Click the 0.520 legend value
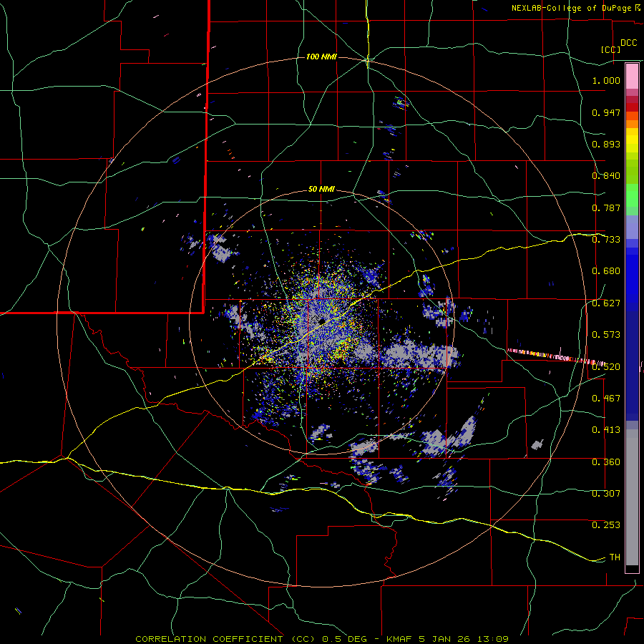Image resolution: width=644 pixels, height=644 pixels. tap(606, 367)
